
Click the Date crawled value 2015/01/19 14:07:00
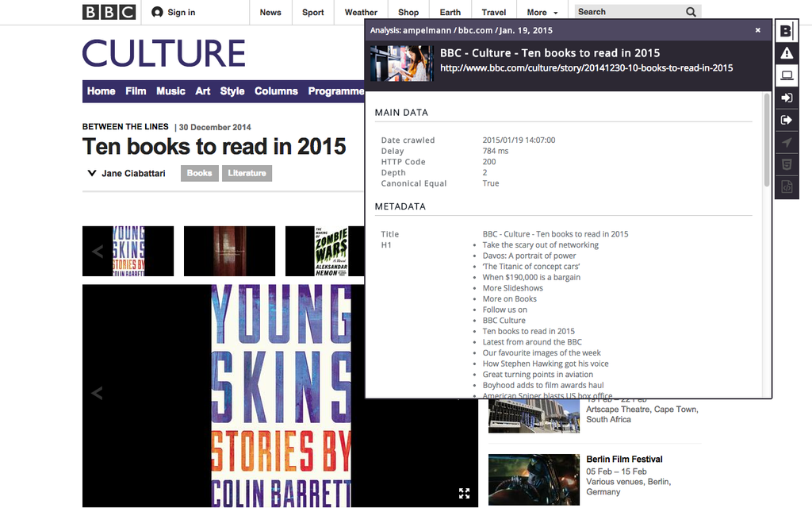(519, 140)
